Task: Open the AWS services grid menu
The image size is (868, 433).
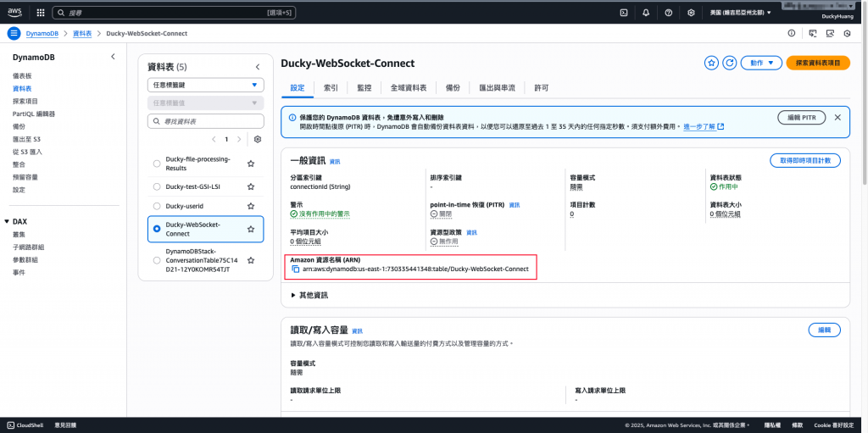Action: click(x=41, y=12)
